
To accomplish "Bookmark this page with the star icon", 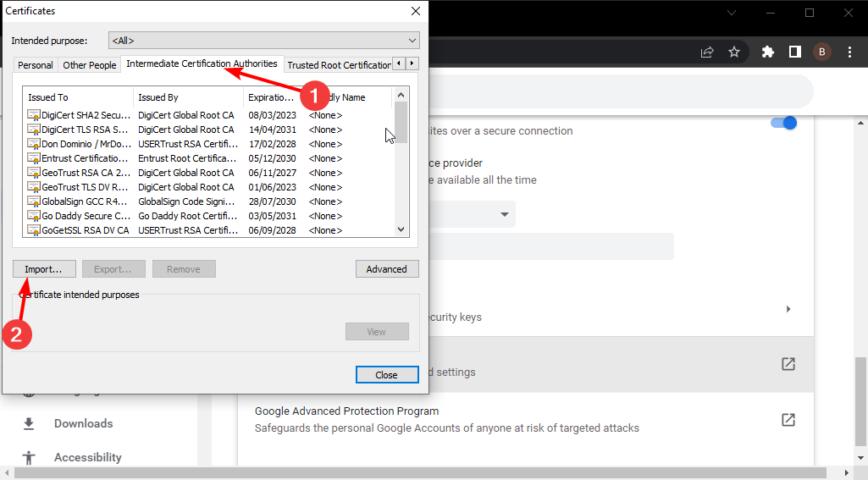I will click(734, 52).
